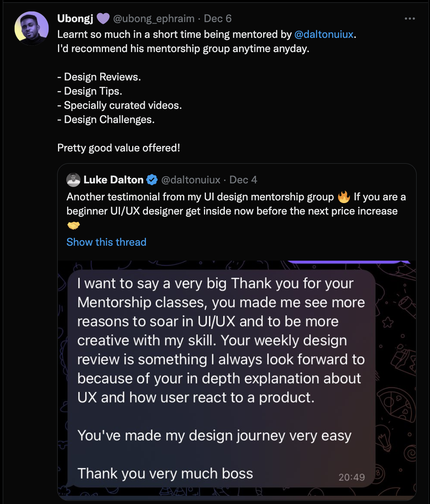Click the purple heart emoji beside Ubongj

click(103, 19)
